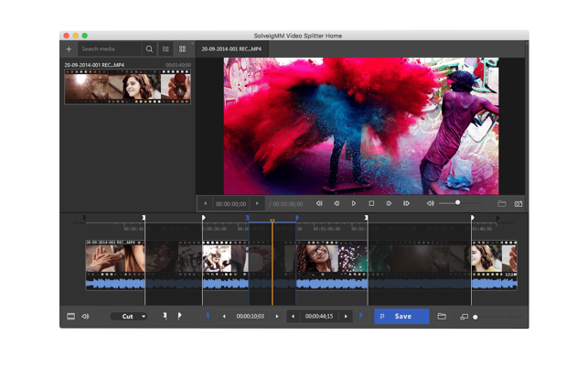
Task: Switch media panel to list view
Action: pos(166,49)
